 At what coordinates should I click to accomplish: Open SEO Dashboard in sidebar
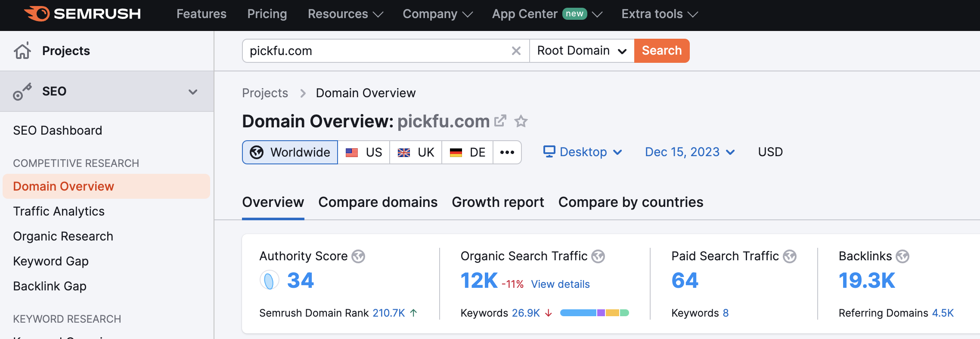click(x=58, y=130)
